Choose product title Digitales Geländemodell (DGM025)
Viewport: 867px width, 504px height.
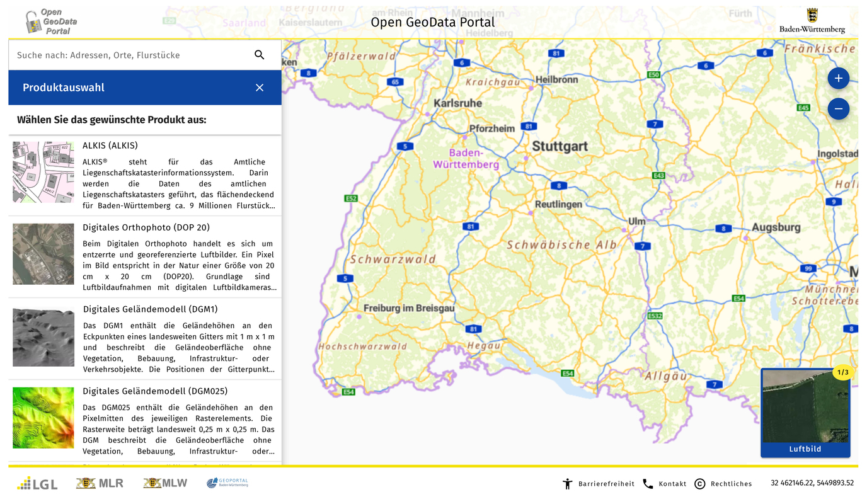tap(155, 391)
